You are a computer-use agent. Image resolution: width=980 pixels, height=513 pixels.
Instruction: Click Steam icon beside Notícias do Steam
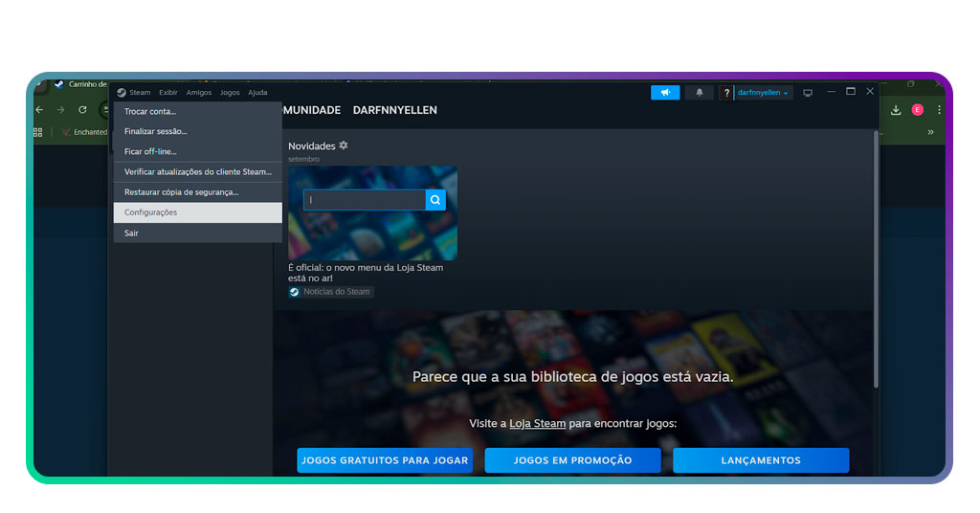(x=295, y=292)
